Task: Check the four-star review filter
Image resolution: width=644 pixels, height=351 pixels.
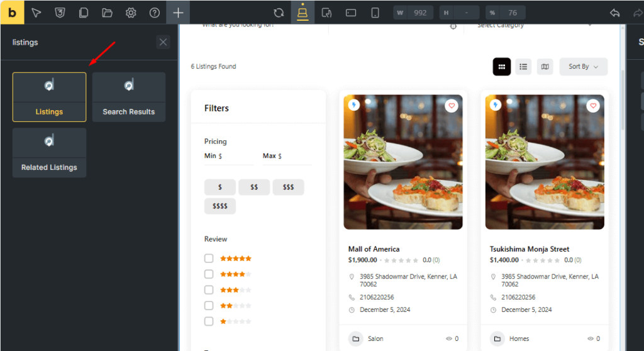Action: [x=209, y=274]
